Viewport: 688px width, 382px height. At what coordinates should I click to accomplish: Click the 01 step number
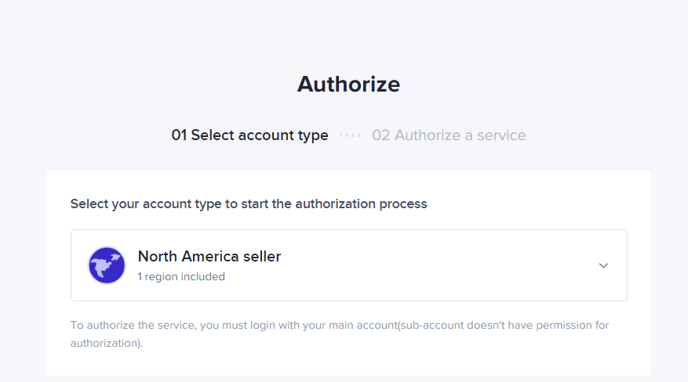click(x=179, y=135)
